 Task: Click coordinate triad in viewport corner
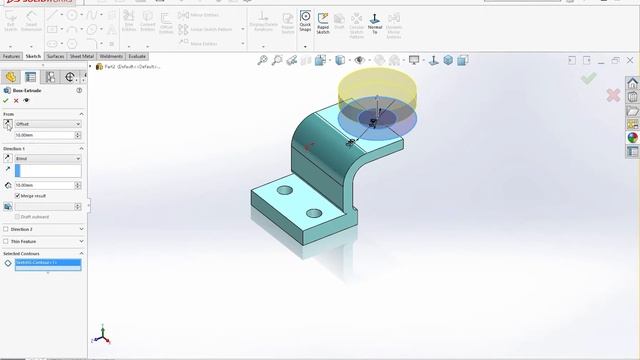[102, 335]
